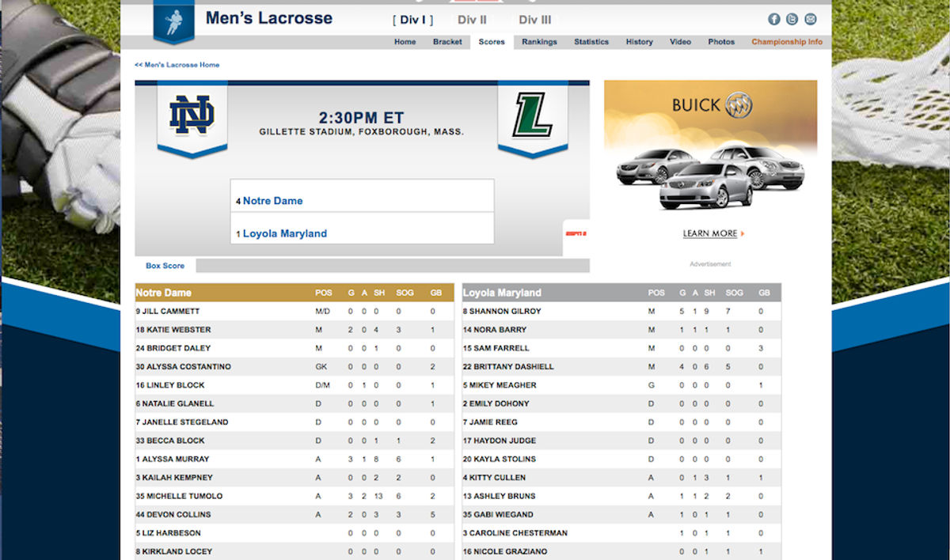Click the Men's Lacrosse page title
Viewport: 950px width, 560px height.
269,18
